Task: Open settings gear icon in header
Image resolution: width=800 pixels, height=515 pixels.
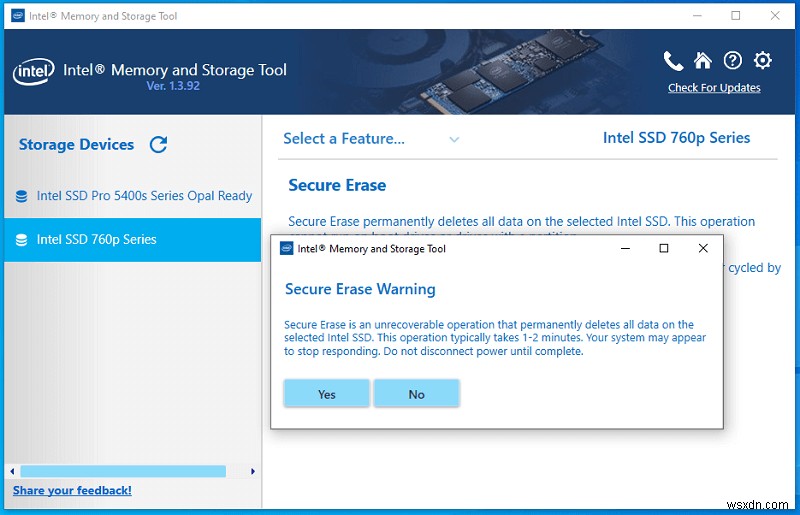Action: (x=763, y=61)
